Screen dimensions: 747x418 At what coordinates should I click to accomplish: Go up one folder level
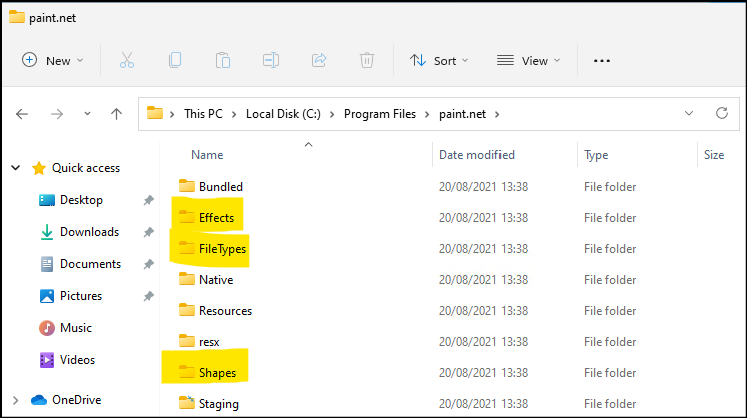click(x=116, y=114)
